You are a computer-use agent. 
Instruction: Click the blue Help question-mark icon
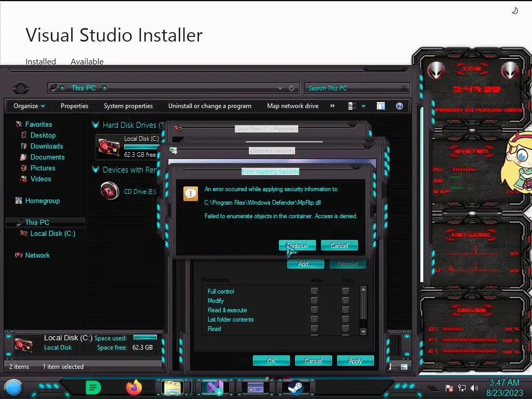tap(400, 106)
